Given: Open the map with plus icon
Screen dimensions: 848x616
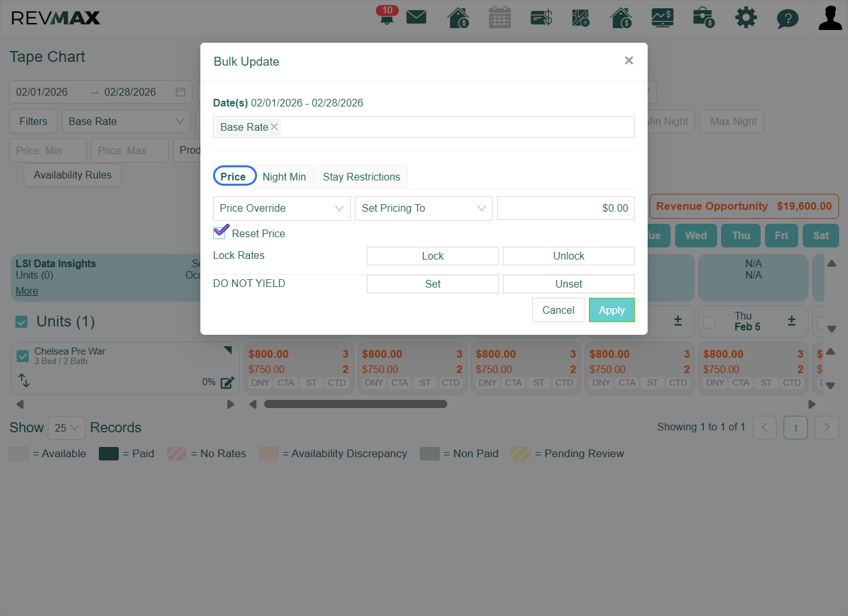Looking at the screenshot, I should [x=581, y=17].
